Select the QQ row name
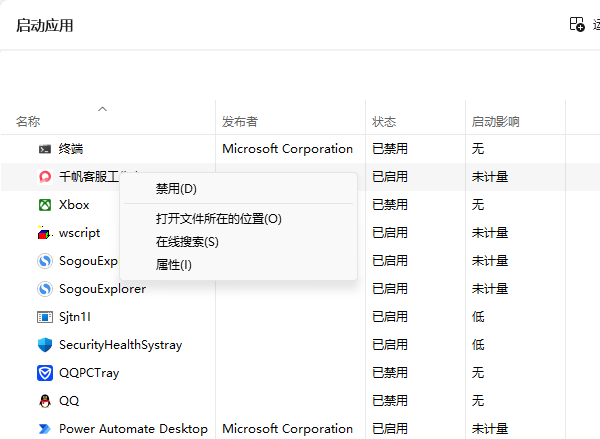This screenshot has height=439, width=600. click(x=69, y=401)
